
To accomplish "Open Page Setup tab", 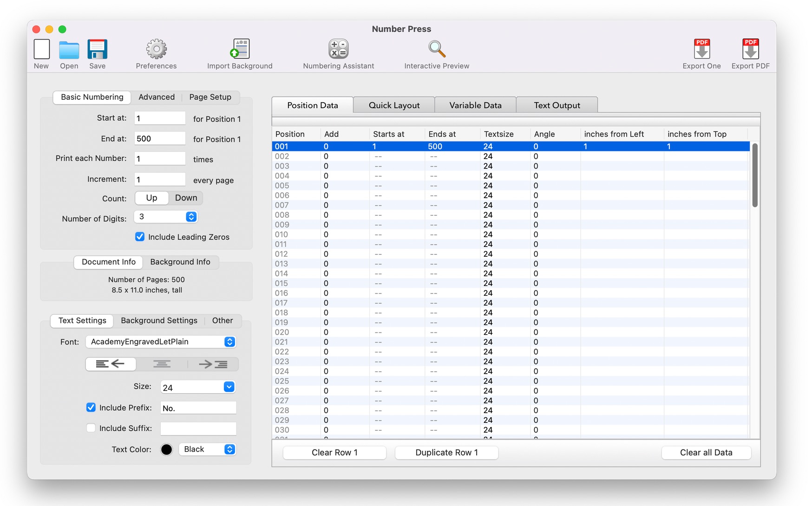I will point(210,97).
